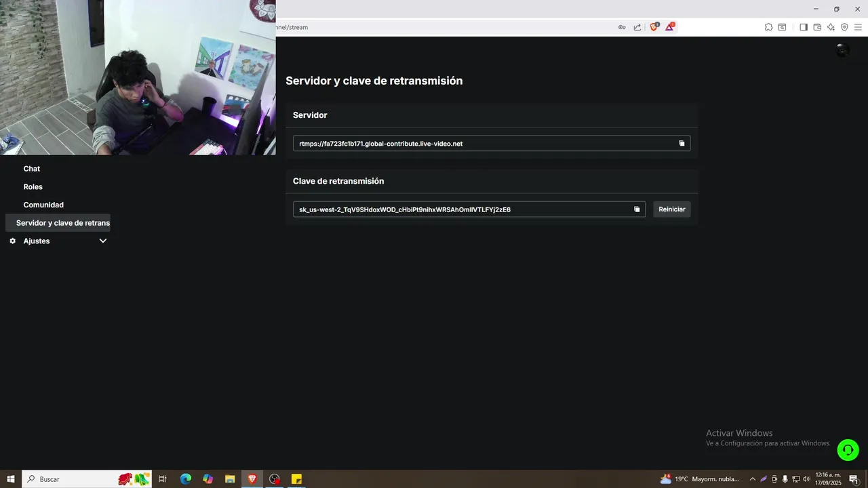Click the Brave VPN shield icon
The height and width of the screenshot is (488, 868).
point(844,27)
